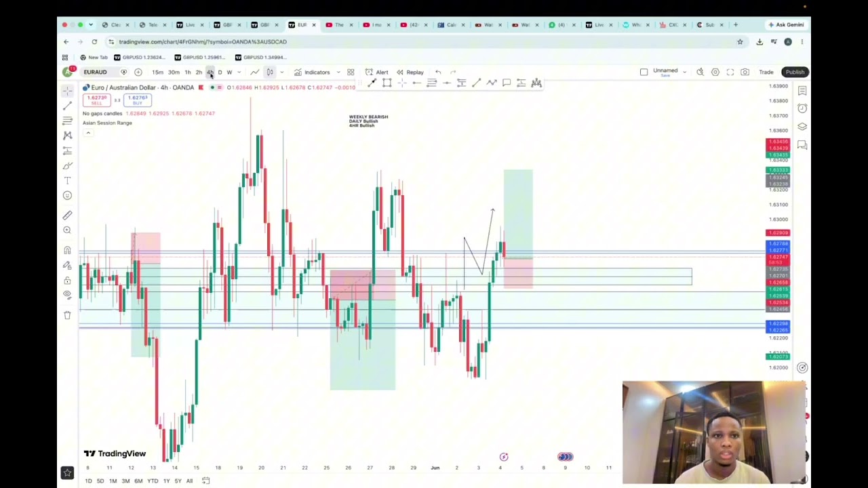This screenshot has width=868, height=488.
Task: Open the Trade panel
Action: coord(766,72)
